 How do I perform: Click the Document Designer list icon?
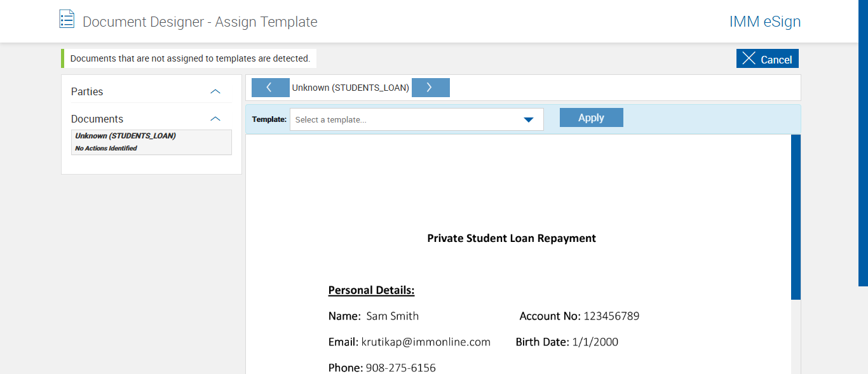(67, 19)
